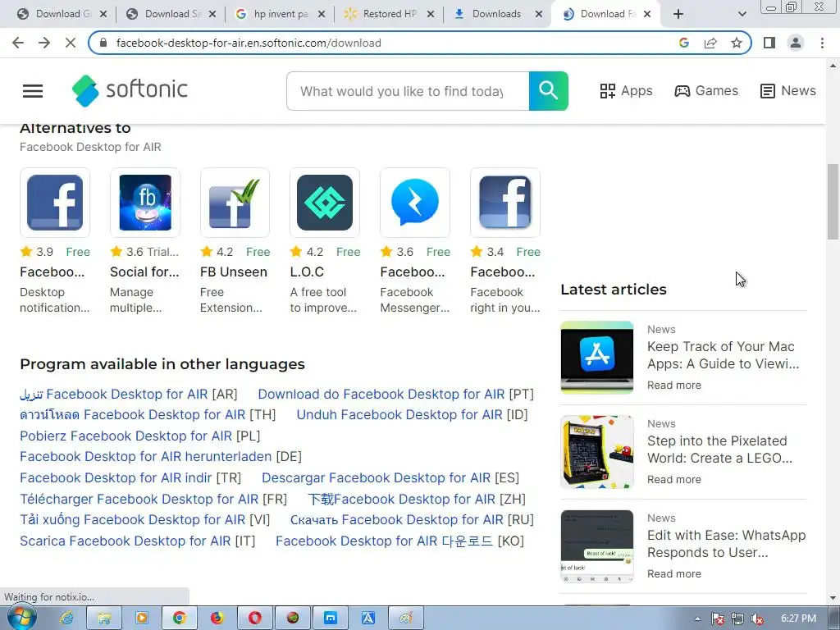This screenshot has width=840, height=630.
Task: Click the Google icon in the address bar
Action: click(684, 43)
